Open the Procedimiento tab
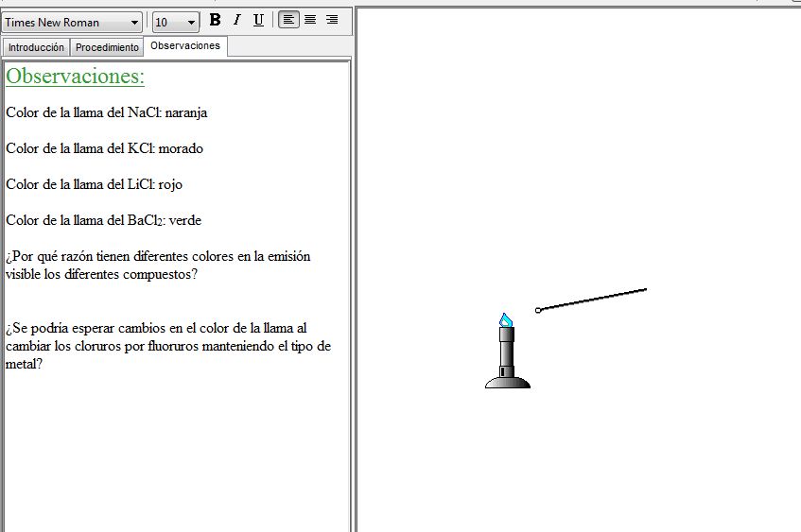This screenshot has height=532, width=801. (x=107, y=47)
